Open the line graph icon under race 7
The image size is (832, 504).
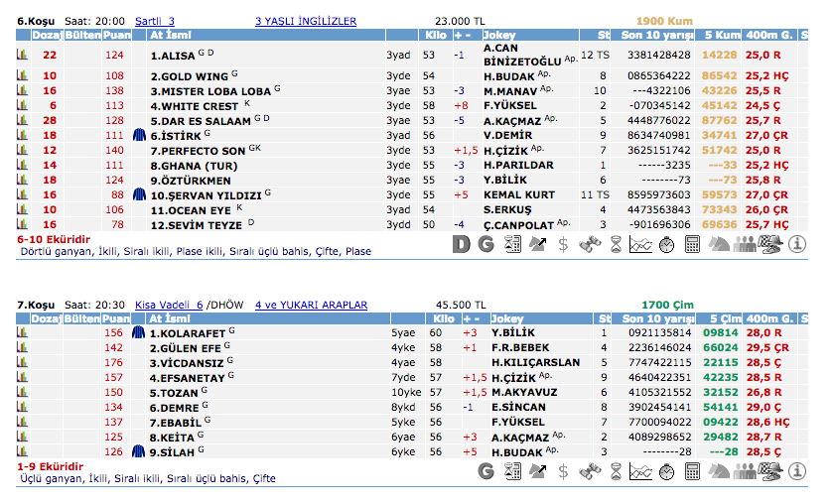coord(640,471)
